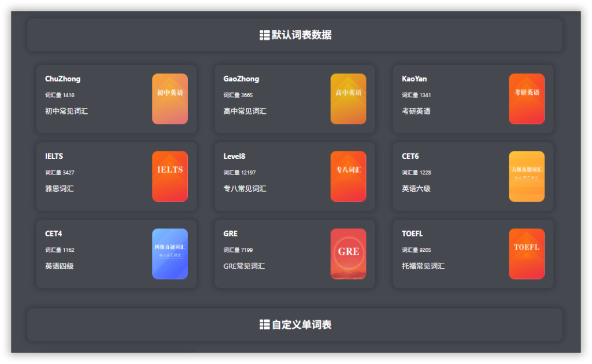Image resolution: width=592 pixels, height=364 pixels.
Task: Select the blue 四级真题词汇 cover
Action: coord(170,254)
